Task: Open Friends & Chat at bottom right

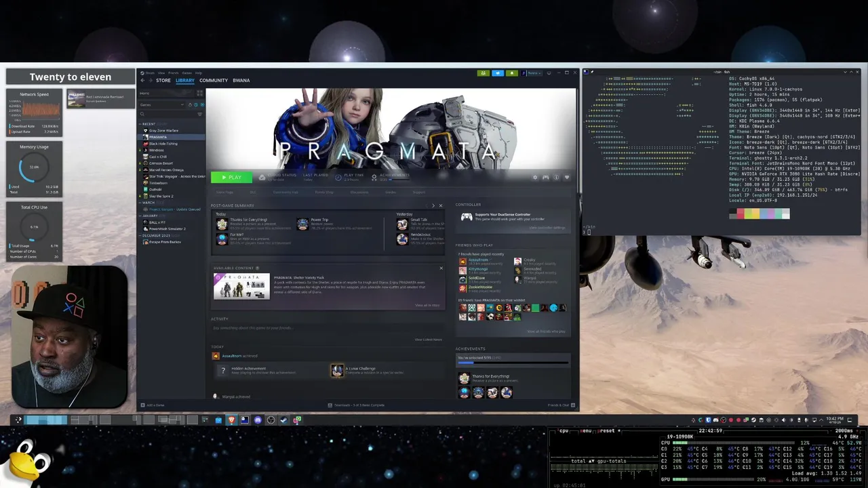Action: point(560,405)
